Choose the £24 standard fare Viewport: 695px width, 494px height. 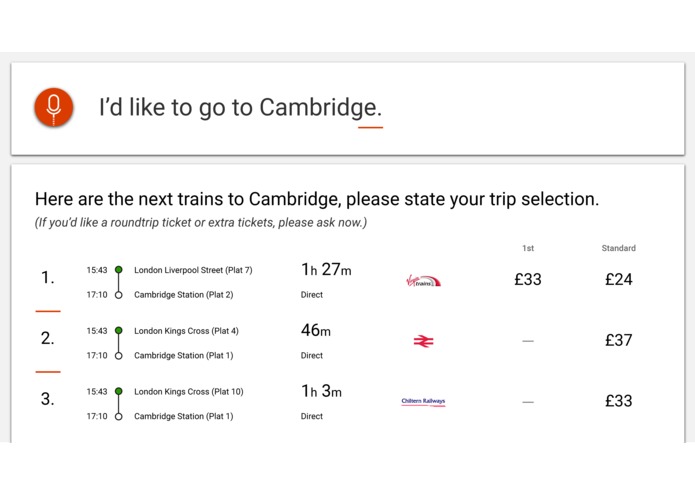pyautogui.click(x=619, y=279)
